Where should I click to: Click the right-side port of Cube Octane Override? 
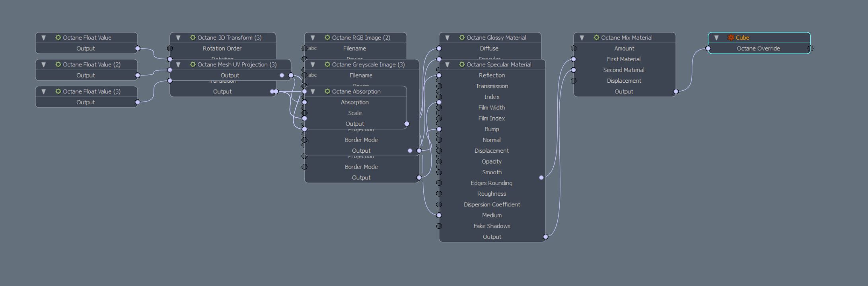click(810, 49)
